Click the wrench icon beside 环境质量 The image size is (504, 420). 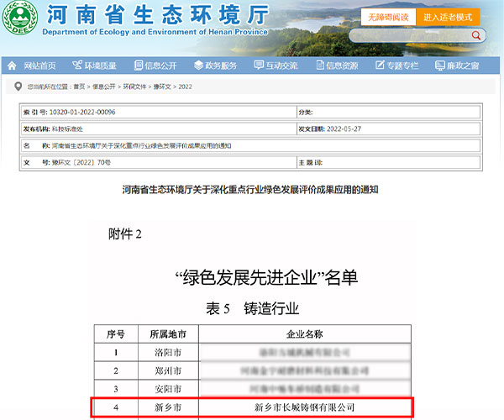click(x=77, y=66)
